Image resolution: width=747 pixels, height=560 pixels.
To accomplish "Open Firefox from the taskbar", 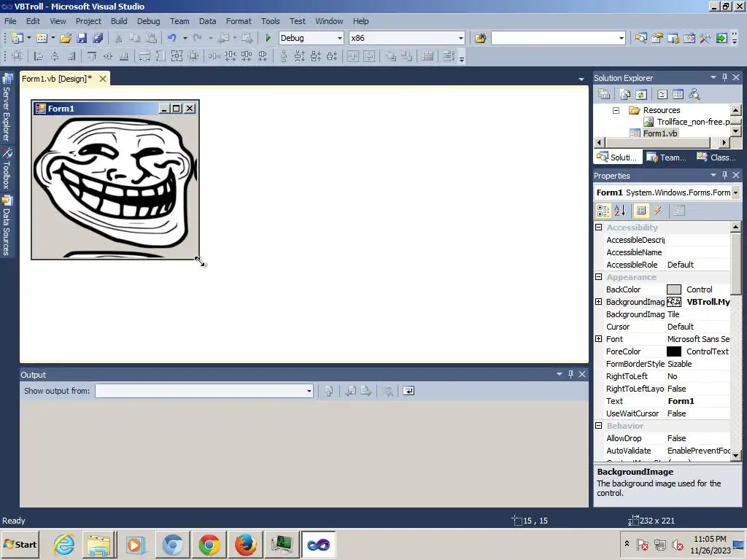I will click(x=246, y=545).
